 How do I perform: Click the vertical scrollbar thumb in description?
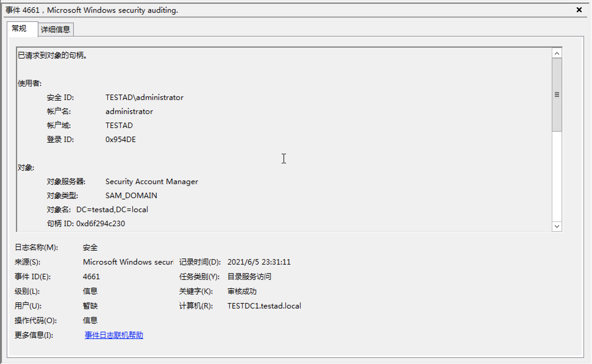click(557, 95)
